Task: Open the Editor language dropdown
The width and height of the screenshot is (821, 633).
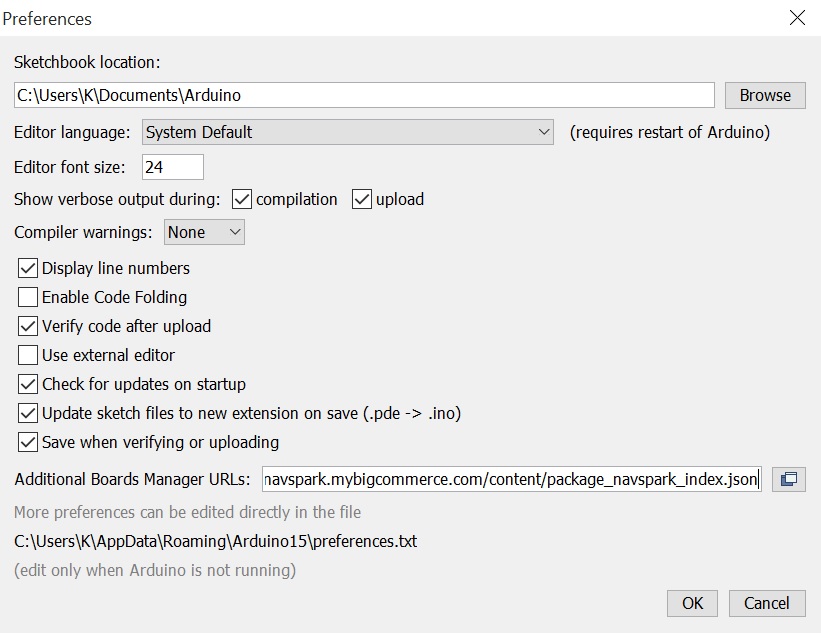Action: (x=348, y=132)
